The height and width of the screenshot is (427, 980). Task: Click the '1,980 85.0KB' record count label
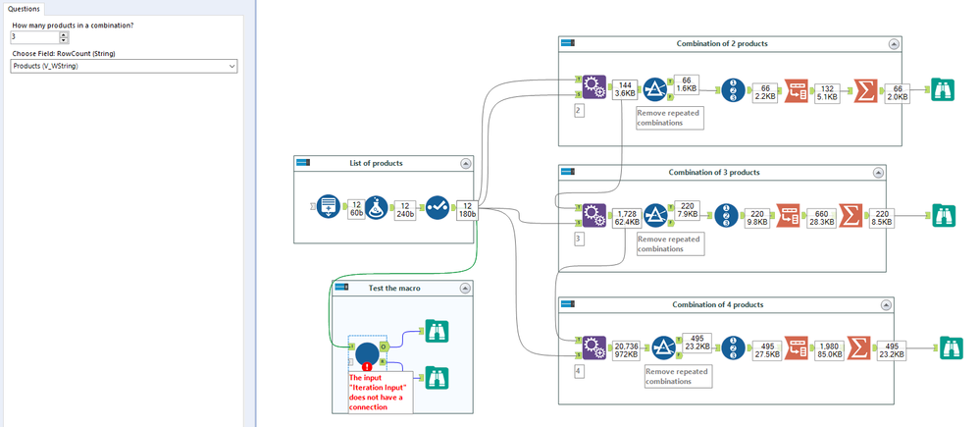[827, 349]
